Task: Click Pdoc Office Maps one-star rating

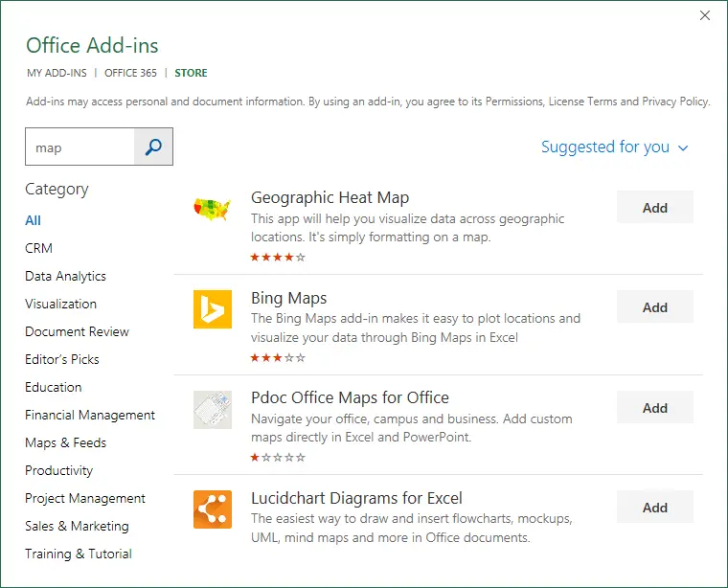Action: [278, 457]
